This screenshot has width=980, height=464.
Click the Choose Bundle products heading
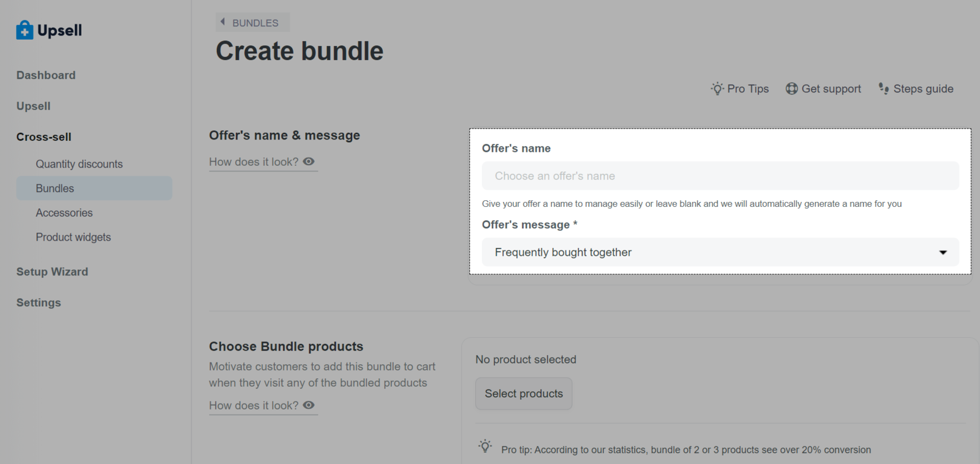click(286, 346)
